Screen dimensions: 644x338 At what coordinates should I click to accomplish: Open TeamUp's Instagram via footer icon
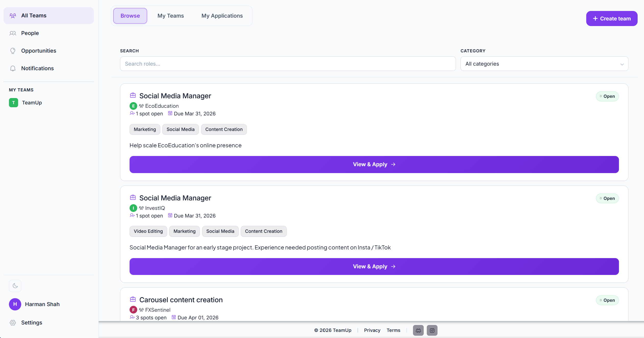click(x=432, y=330)
